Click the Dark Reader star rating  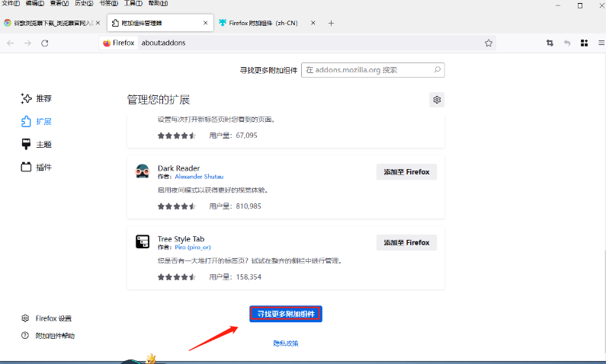point(177,206)
